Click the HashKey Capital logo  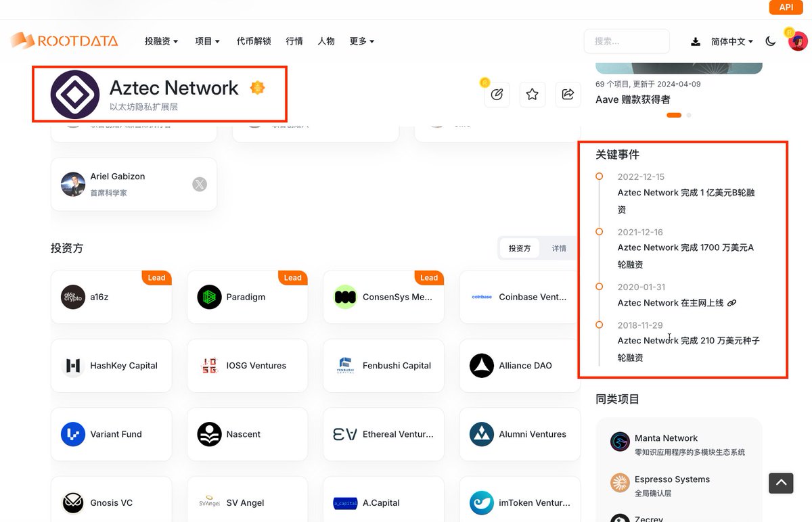coord(73,365)
